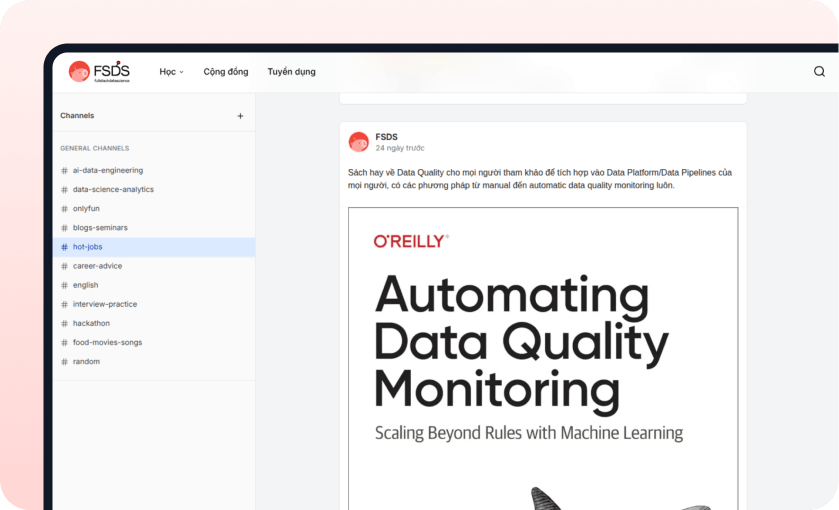Open the Cộng đồng menu item

tap(225, 72)
